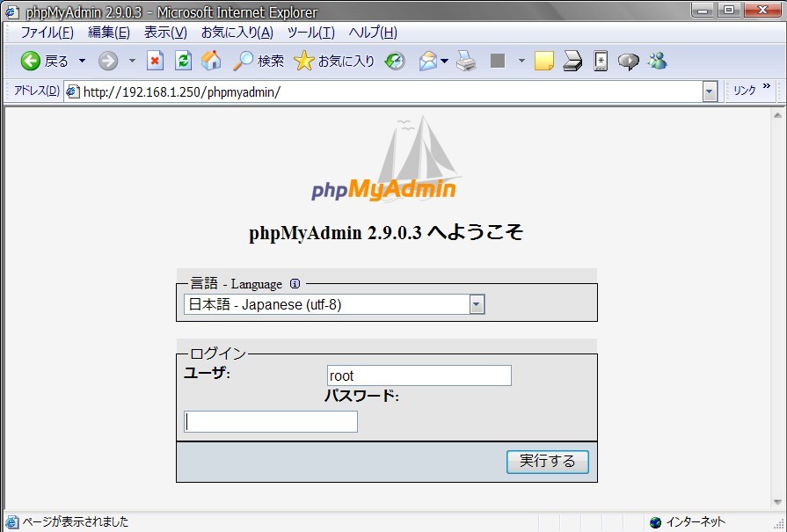Click the grey square toolbar button
This screenshot has height=532, width=787.
[x=498, y=62]
